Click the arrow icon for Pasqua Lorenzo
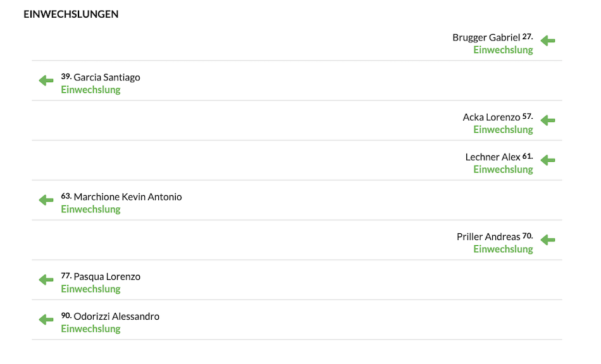This screenshot has width=601, height=364. [46, 280]
